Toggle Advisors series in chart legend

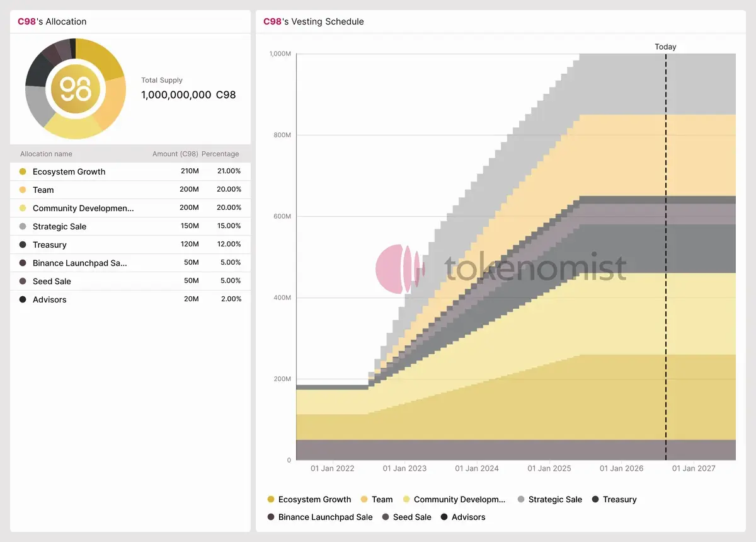pos(462,517)
